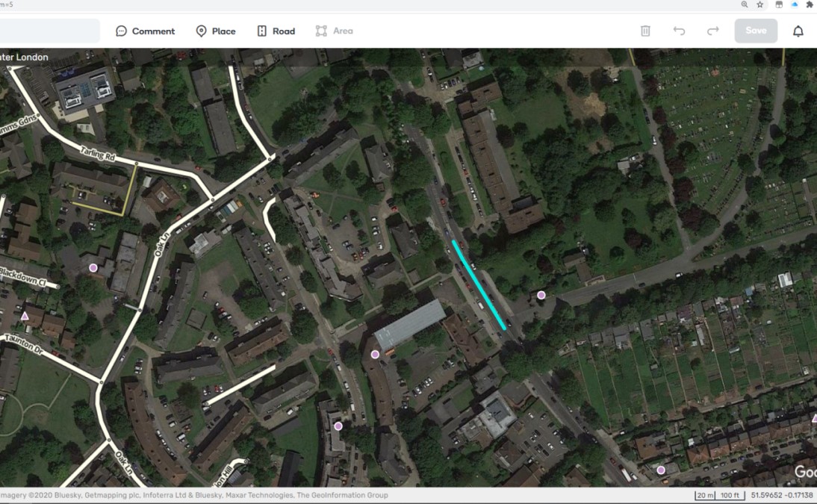Open the browser extensions puzzle icon
817x504 pixels.
click(810, 4)
